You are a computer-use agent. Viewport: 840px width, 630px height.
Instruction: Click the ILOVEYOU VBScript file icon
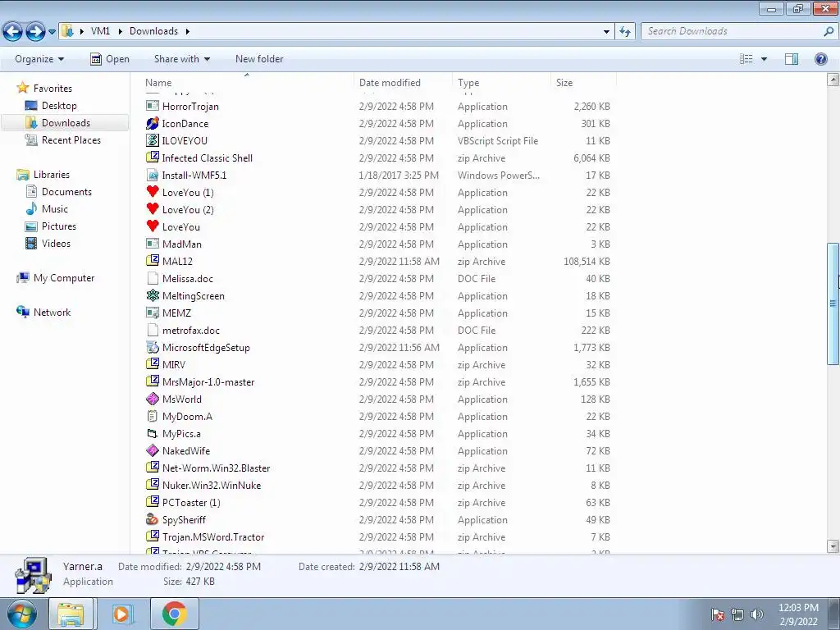pyautogui.click(x=153, y=140)
